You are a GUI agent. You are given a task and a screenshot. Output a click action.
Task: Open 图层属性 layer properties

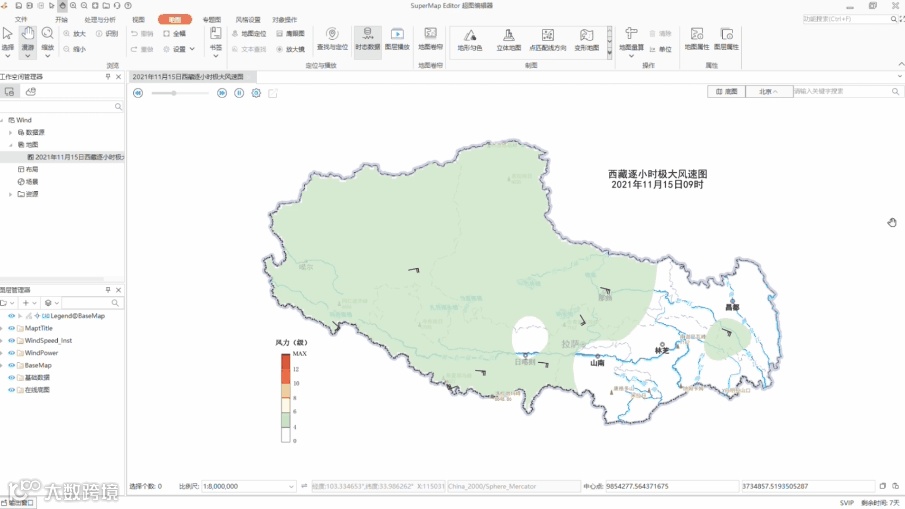coord(726,39)
